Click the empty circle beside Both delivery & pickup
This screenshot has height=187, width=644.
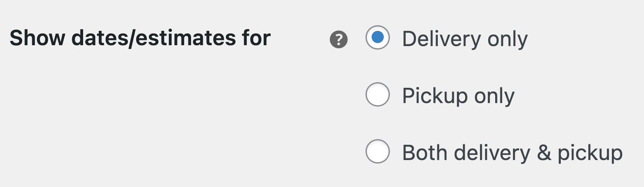click(377, 151)
